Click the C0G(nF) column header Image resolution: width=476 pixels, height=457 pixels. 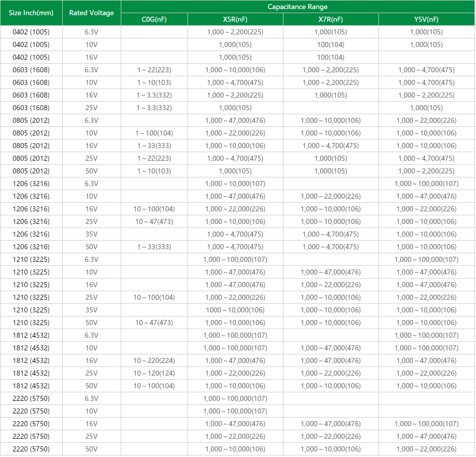154,19
